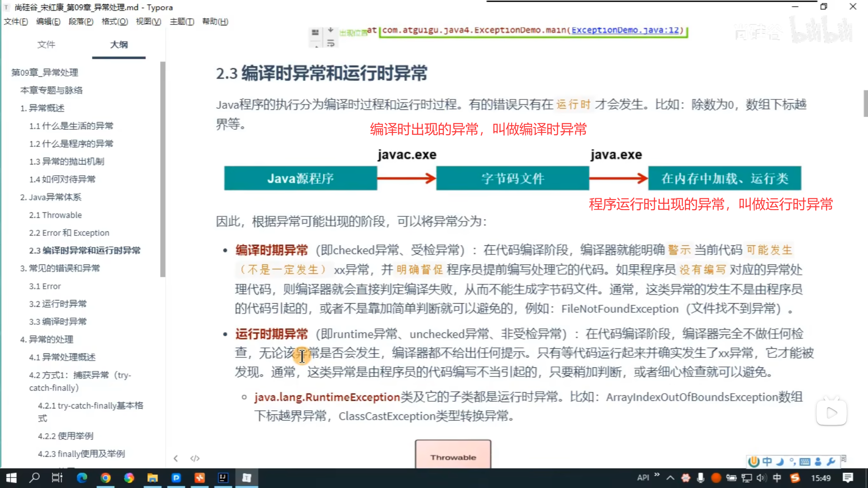
Task: Click the video play overlay button
Action: [x=831, y=413]
